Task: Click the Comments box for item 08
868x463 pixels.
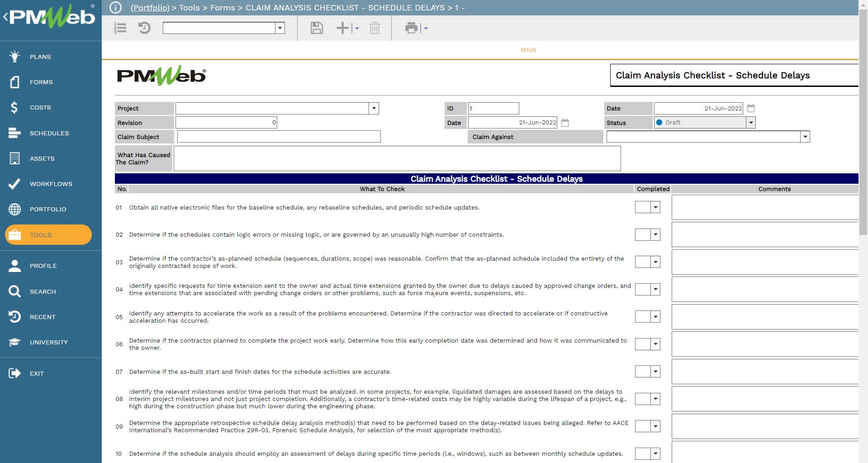Action: [x=765, y=399]
